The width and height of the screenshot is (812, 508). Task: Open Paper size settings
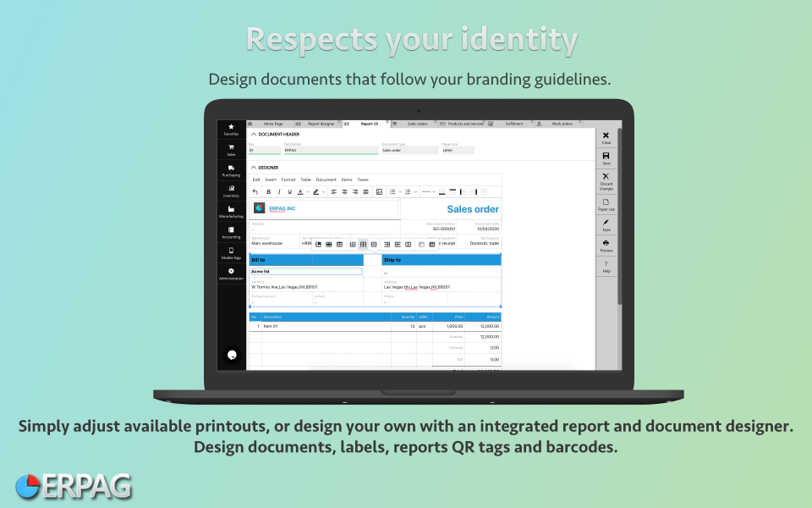pyautogui.click(x=606, y=204)
